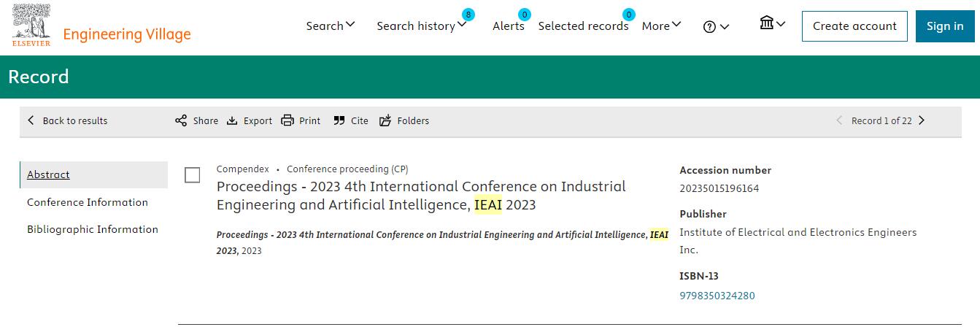Click the Create account button
Viewport: 980px width, 327px height.
[854, 26]
